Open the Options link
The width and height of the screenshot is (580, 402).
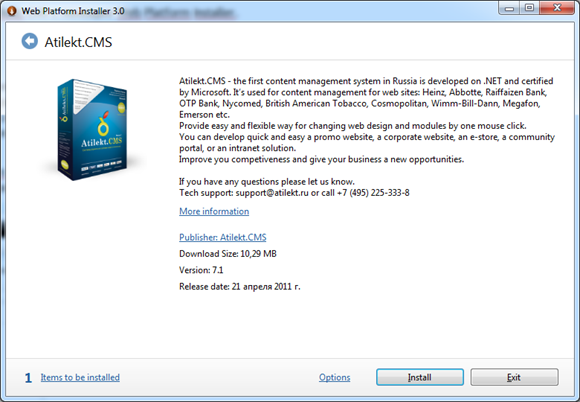pos(334,377)
